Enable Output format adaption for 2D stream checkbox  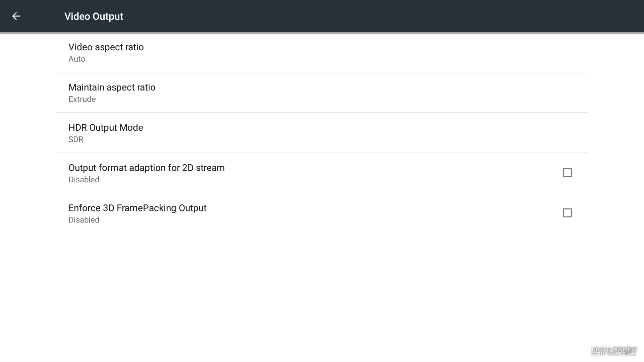click(567, 173)
